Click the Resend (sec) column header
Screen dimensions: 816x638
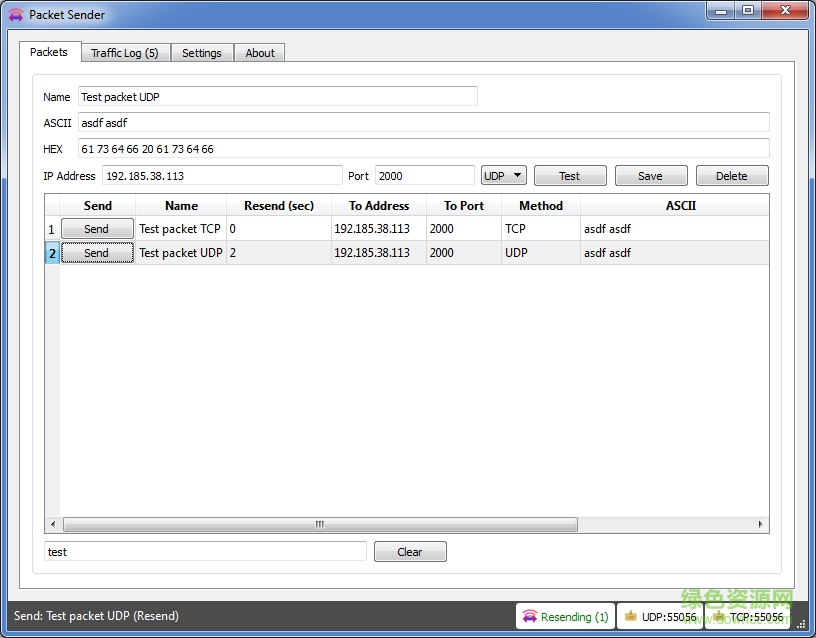279,206
